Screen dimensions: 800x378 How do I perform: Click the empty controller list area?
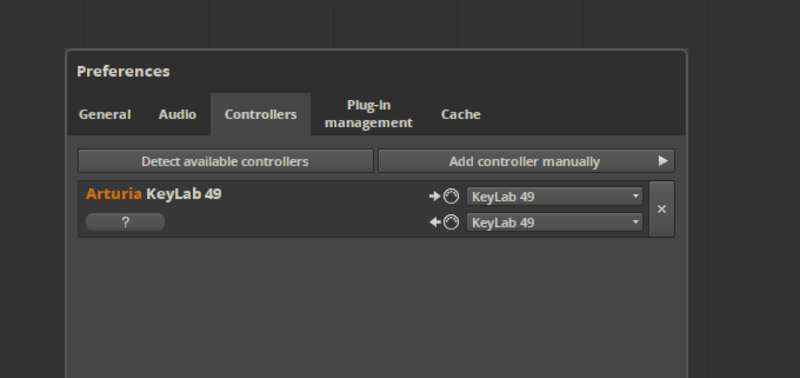point(377,306)
